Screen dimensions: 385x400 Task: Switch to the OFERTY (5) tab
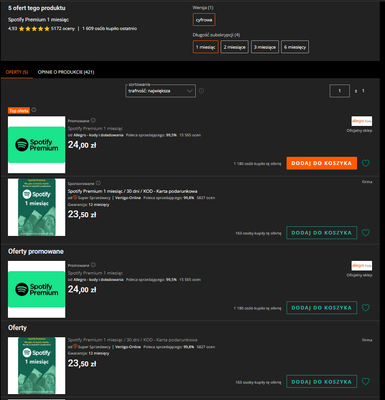coord(17,72)
